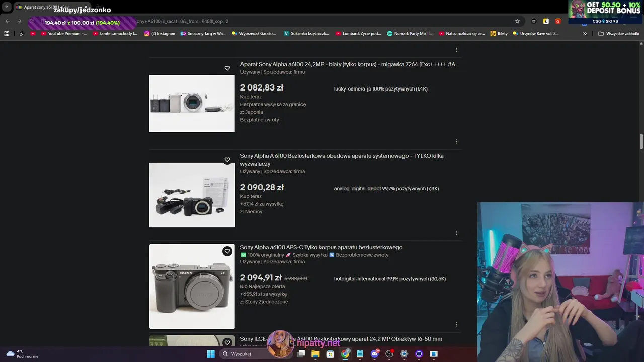Open thumbnail of white Sony a6100 body
644x362 pixels.
pyautogui.click(x=192, y=104)
